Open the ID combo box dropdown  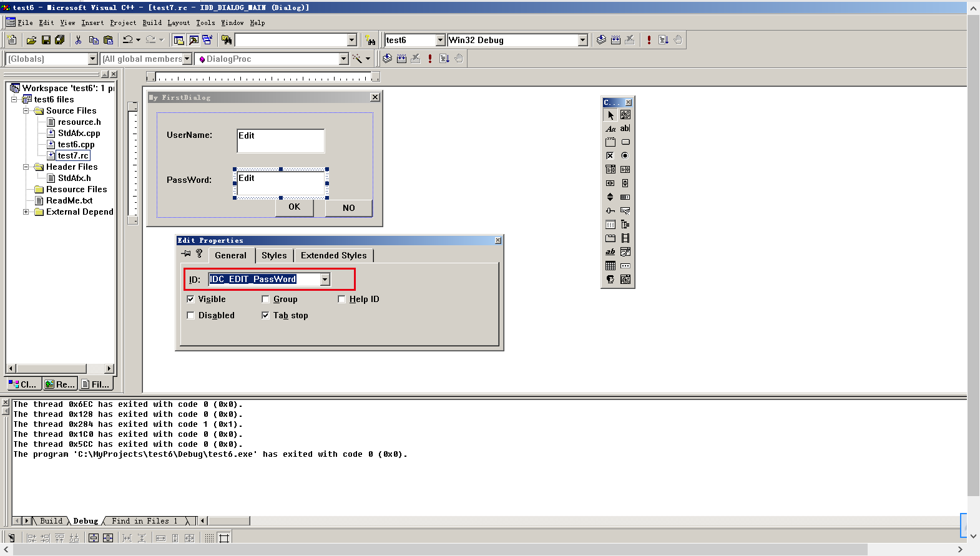pyautogui.click(x=325, y=280)
